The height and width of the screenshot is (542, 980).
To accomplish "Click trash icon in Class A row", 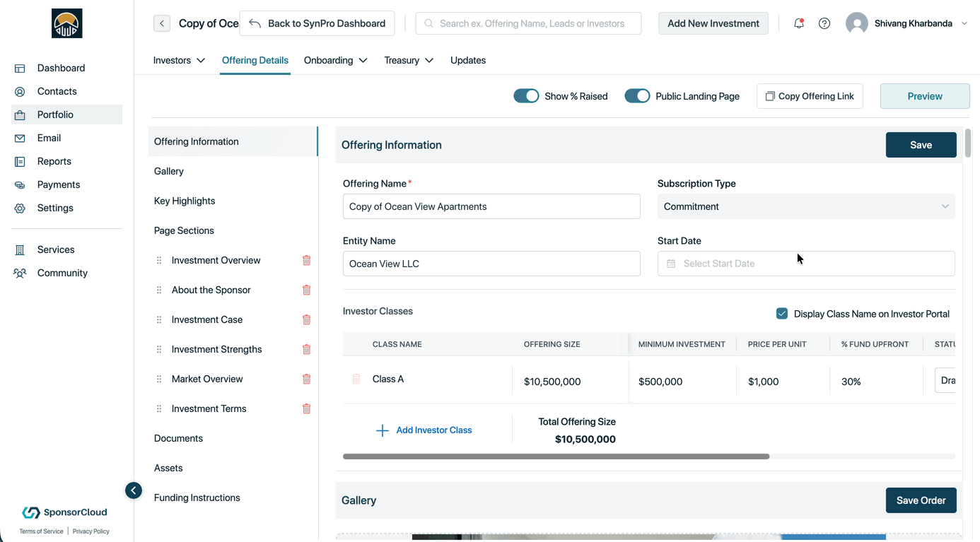I will 356,379.
